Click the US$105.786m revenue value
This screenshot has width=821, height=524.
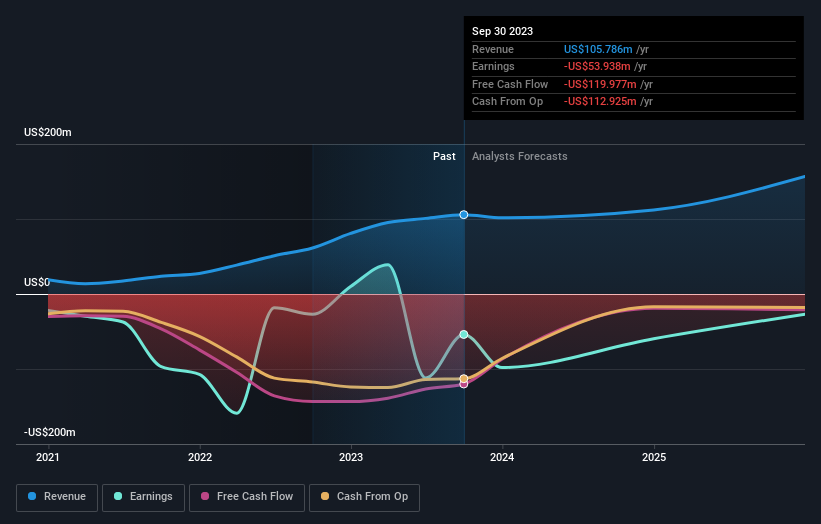click(598, 49)
